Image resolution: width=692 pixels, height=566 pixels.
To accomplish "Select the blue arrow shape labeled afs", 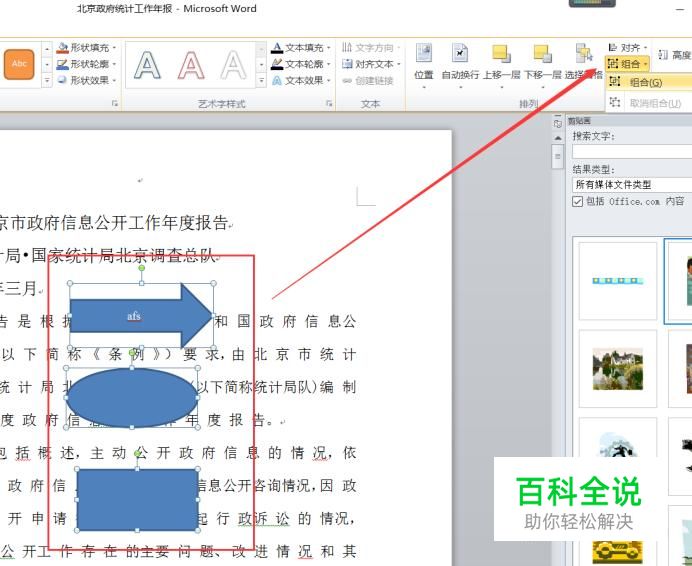I will (x=140, y=316).
